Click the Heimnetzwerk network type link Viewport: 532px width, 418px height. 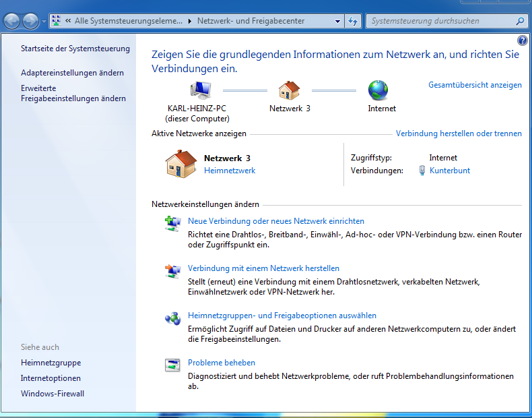[x=230, y=171]
